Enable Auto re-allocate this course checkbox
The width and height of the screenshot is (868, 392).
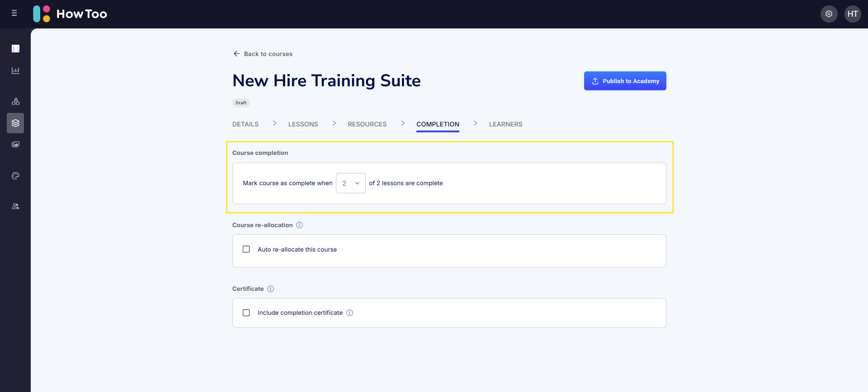tap(246, 249)
